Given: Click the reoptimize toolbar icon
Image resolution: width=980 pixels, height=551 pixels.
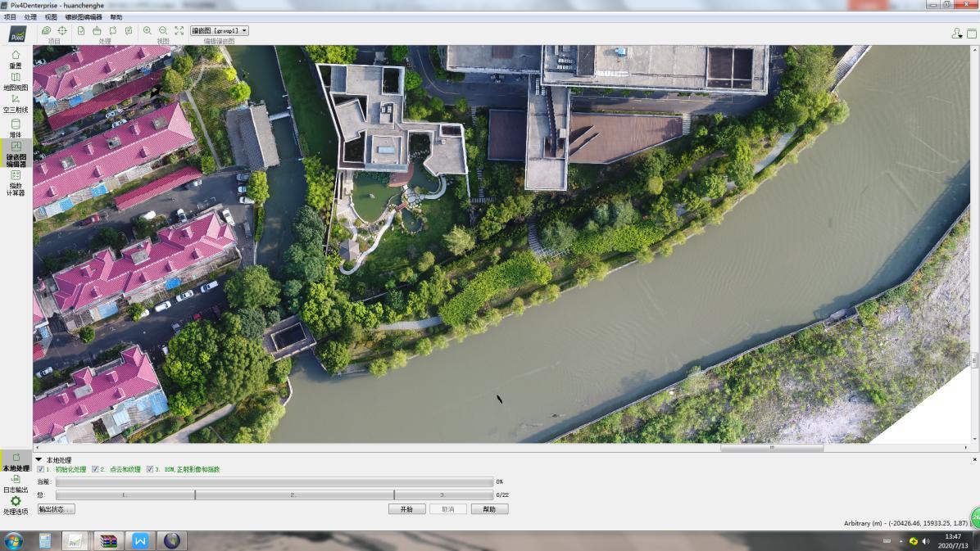Looking at the screenshot, I should click(113, 30).
